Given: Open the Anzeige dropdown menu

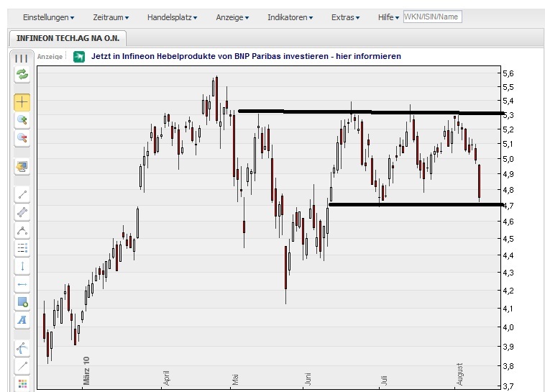Looking at the screenshot, I should coord(232,17).
